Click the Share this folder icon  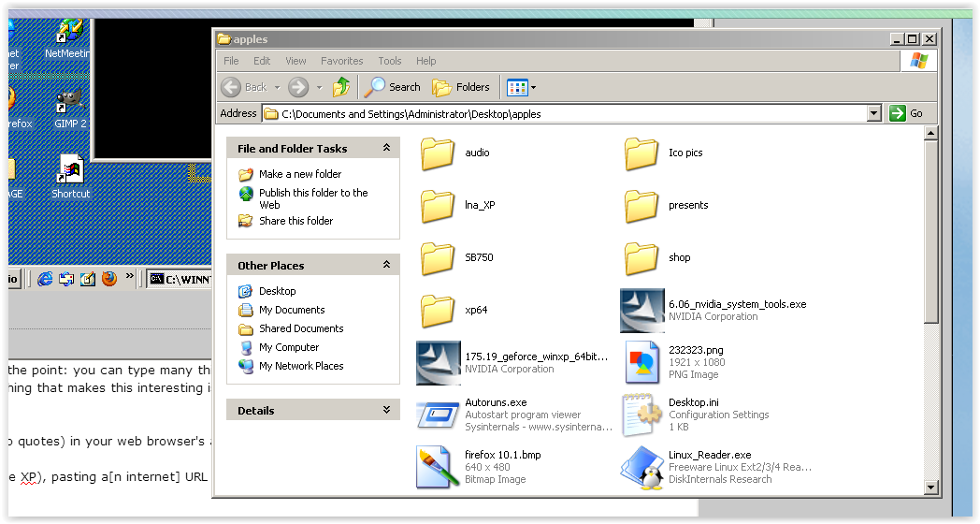point(246,221)
